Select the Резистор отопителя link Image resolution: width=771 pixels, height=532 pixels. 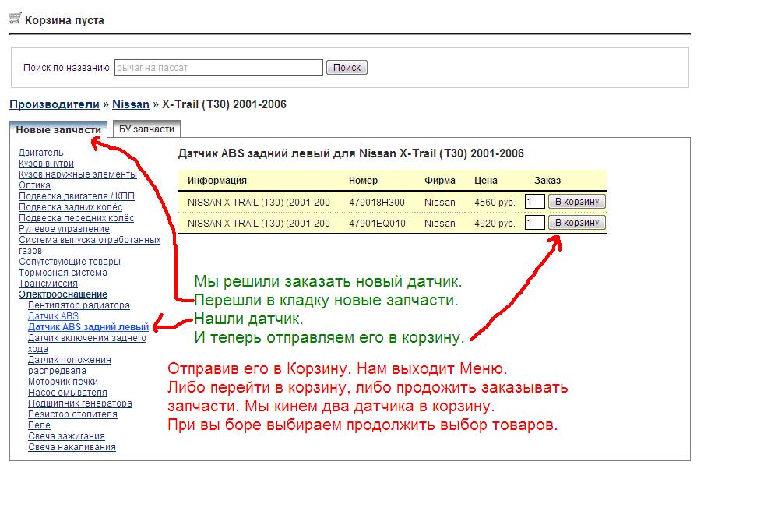point(72,414)
